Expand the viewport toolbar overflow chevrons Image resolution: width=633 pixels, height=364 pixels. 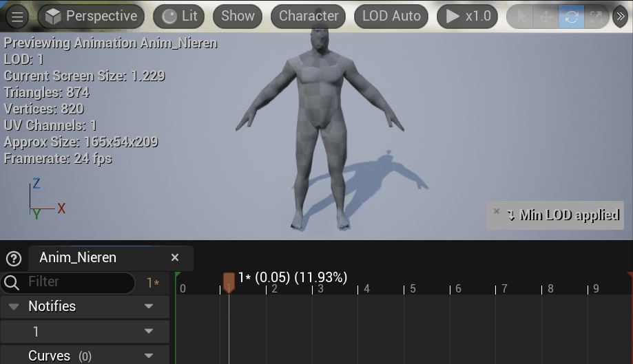point(621,17)
